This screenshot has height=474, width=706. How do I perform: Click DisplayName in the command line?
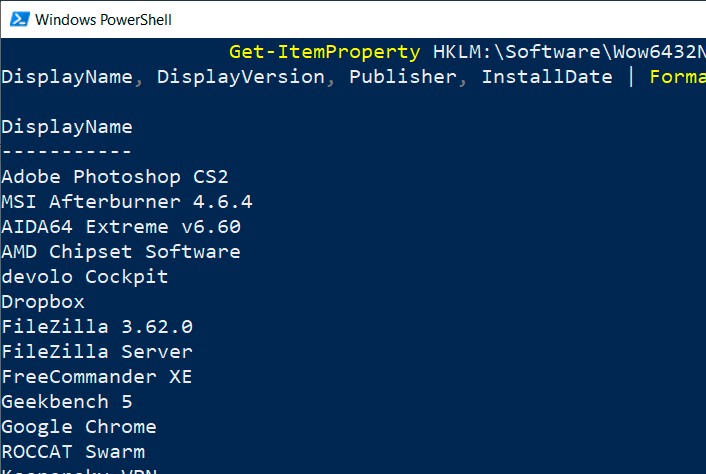[x=66, y=77]
